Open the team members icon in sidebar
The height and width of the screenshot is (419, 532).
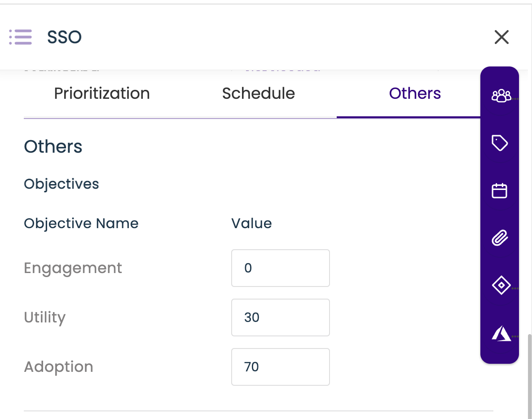point(501,95)
